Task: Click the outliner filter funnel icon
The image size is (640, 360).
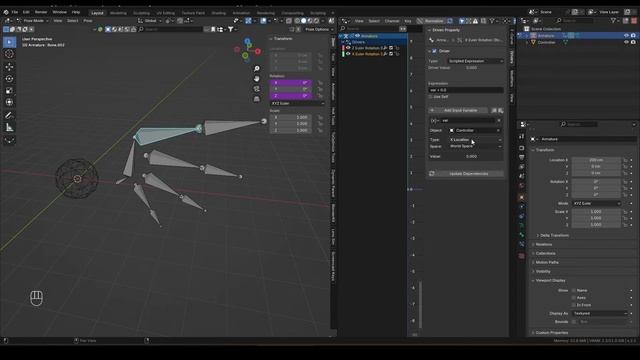Action: tap(613, 20)
